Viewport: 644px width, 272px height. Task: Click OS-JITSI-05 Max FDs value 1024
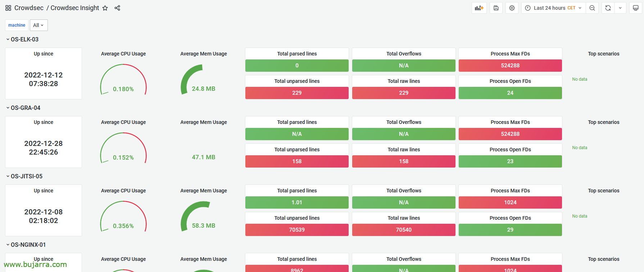510,202
